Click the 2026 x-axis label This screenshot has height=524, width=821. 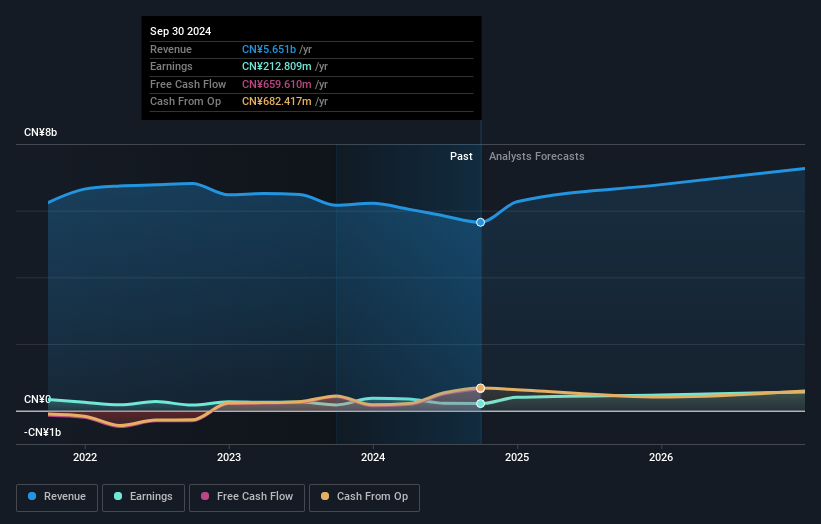point(661,458)
